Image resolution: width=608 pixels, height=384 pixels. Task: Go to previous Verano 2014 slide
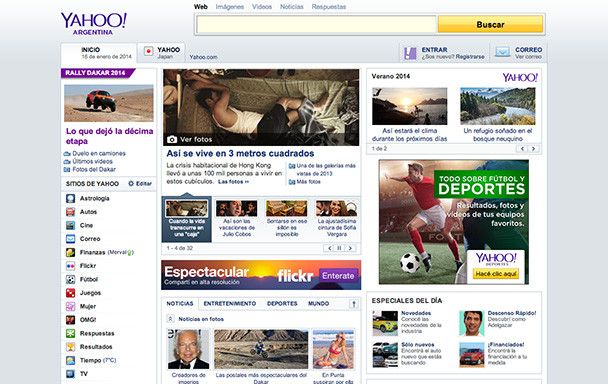coord(522,149)
